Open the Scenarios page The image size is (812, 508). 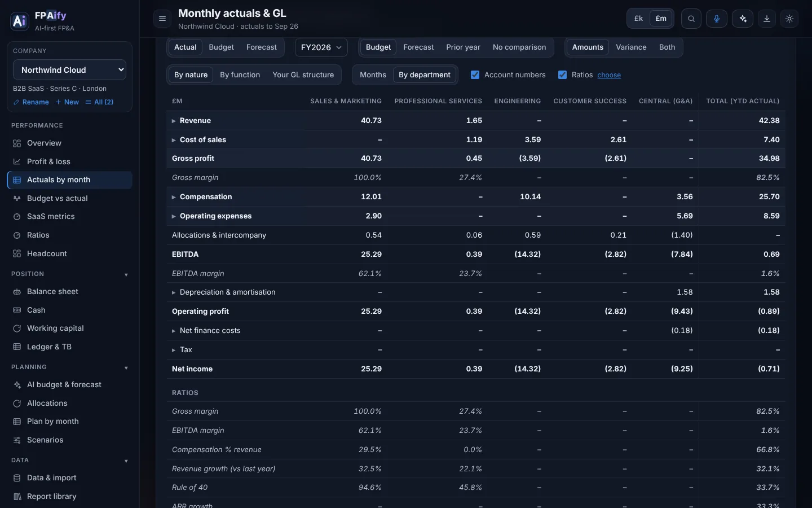pos(70,440)
